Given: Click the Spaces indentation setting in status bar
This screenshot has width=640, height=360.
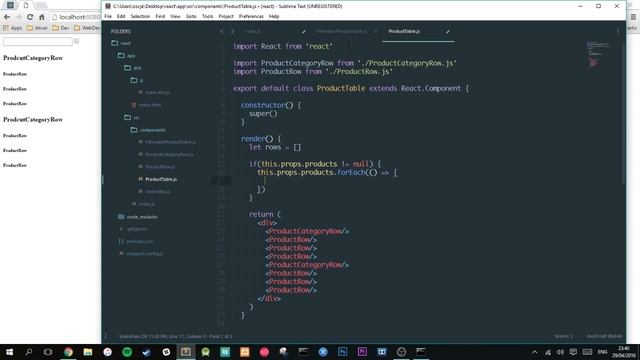Looking at the screenshot, I should point(564,336).
